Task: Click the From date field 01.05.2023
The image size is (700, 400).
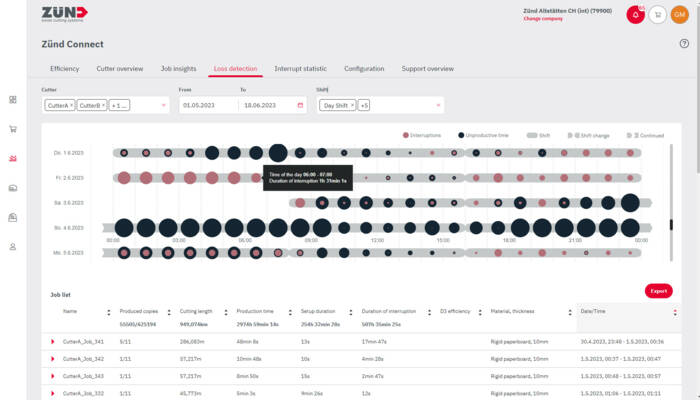Action: pyautogui.click(x=207, y=105)
